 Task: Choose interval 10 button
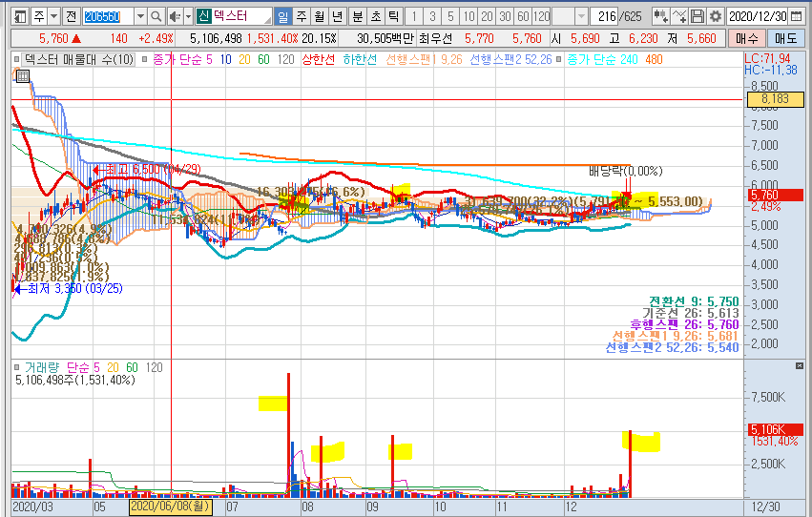tap(468, 17)
